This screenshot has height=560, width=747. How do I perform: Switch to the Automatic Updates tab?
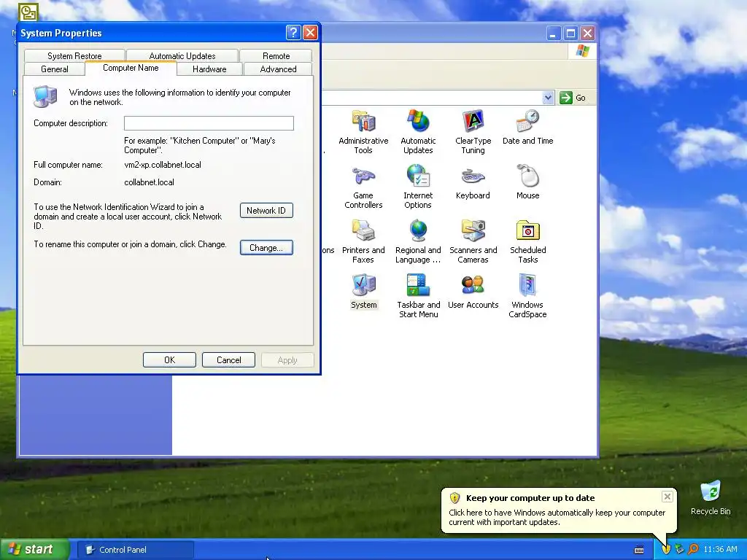182,55
